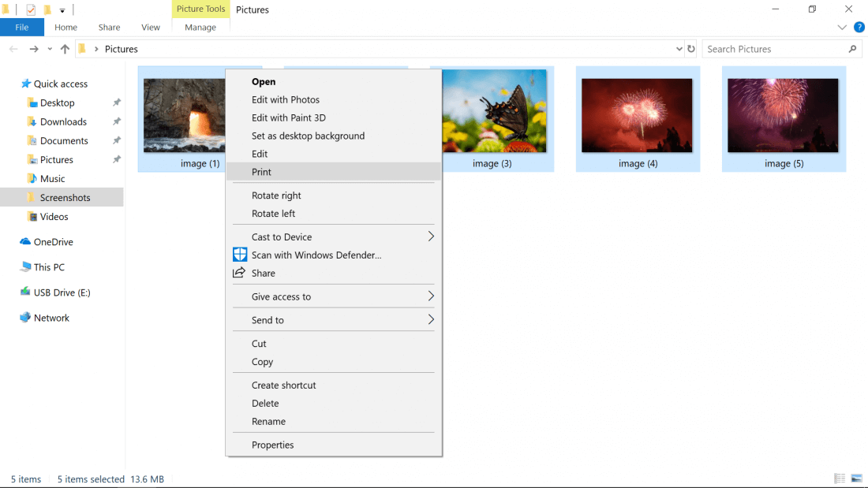The width and height of the screenshot is (868, 488).
Task: Click the Desktop folder icon in sidebar
Action: pos(32,103)
